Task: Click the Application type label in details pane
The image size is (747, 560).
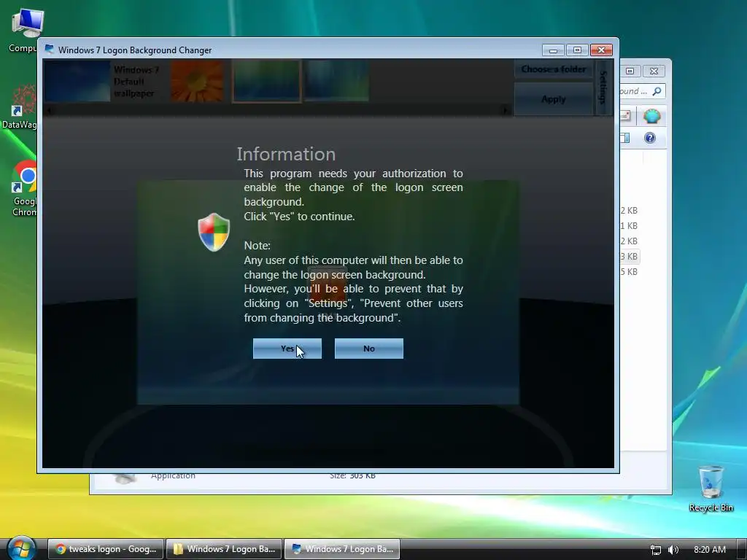Action: [x=173, y=475]
